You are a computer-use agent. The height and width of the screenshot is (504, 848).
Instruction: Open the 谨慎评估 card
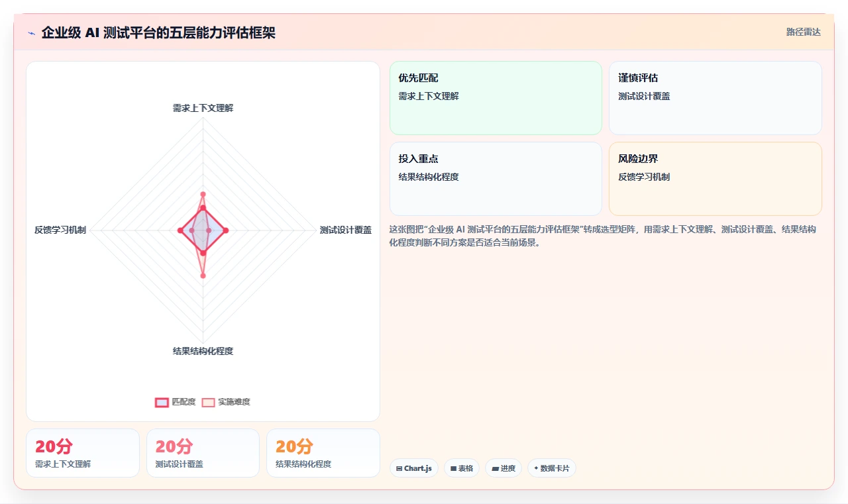click(715, 98)
